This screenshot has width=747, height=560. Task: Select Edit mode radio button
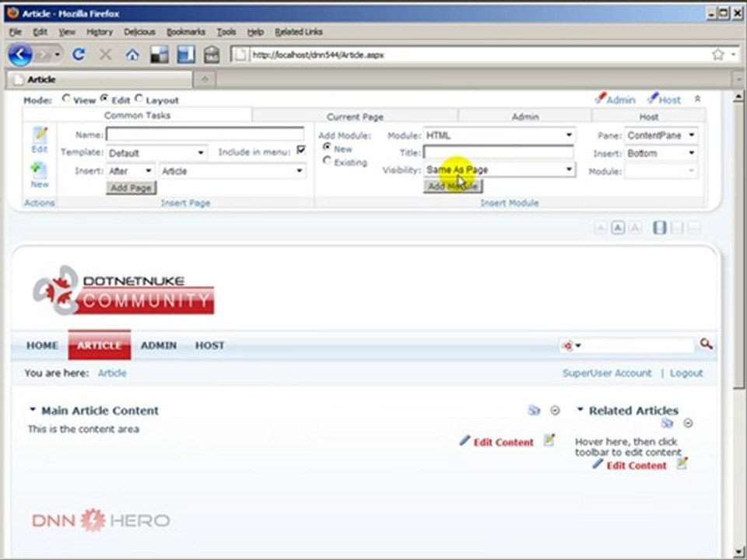(103, 98)
